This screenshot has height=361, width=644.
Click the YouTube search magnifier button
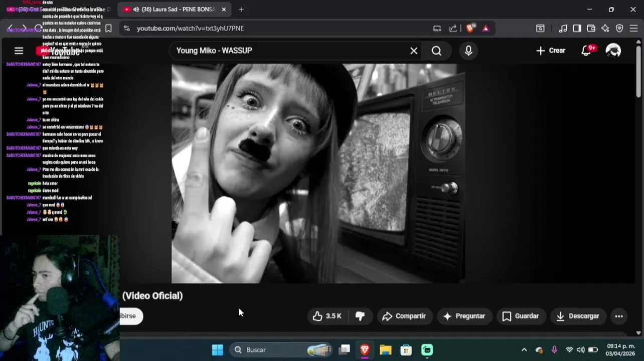[436, 51]
